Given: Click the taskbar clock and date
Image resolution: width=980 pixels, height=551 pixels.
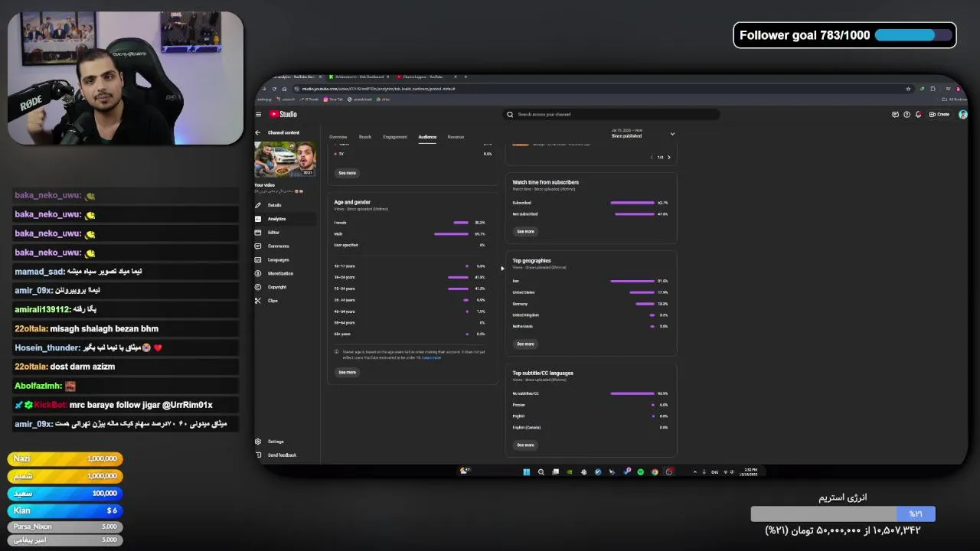Looking at the screenshot, I should pos(749,472).
